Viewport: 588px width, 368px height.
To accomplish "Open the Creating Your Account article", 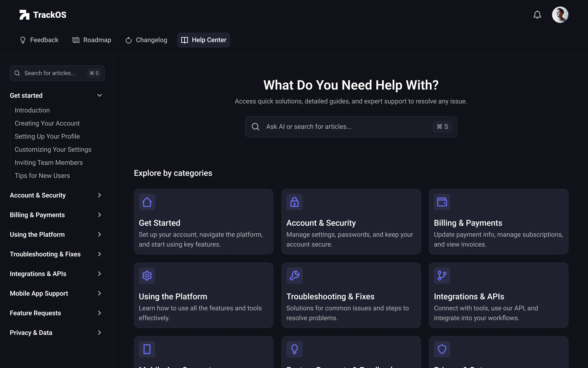I will tap(47, 123).
